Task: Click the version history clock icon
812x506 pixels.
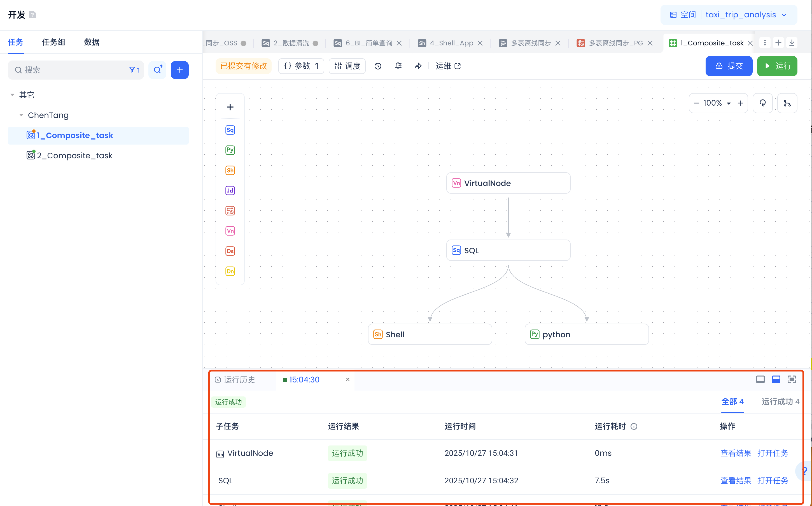Action: (x=378, y=66)
